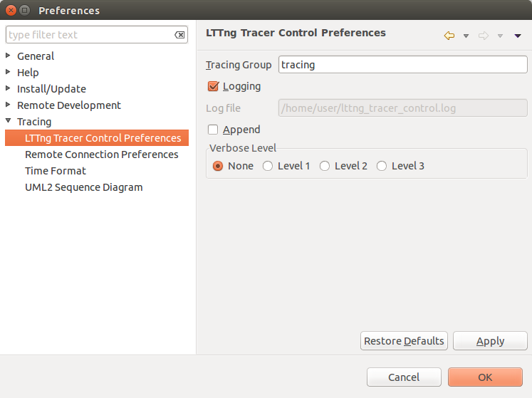Choose verbose Level 2 option
This screenshot has width=532, height=398.
coord(325,166)
